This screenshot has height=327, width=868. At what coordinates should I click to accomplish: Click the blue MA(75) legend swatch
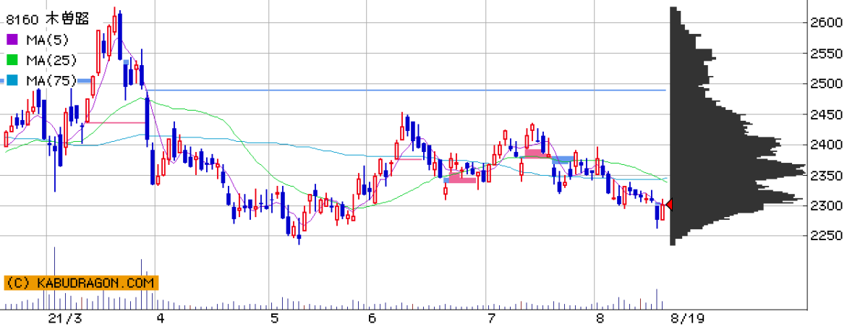12,80
